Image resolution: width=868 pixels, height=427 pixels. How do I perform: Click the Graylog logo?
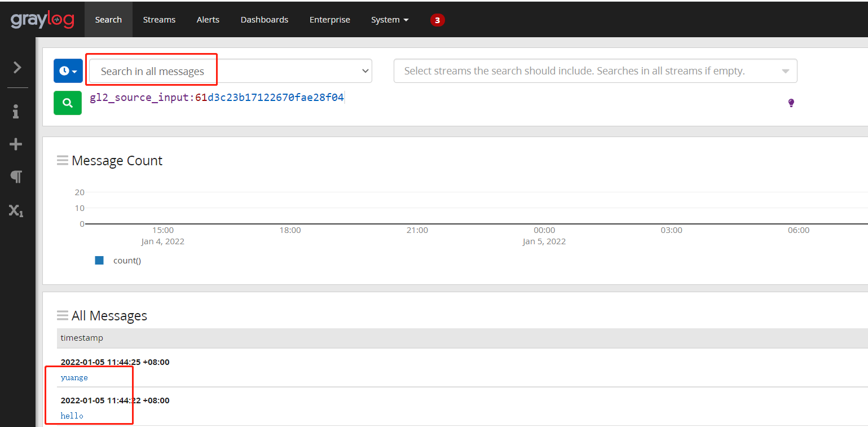[x=42, y=20]
